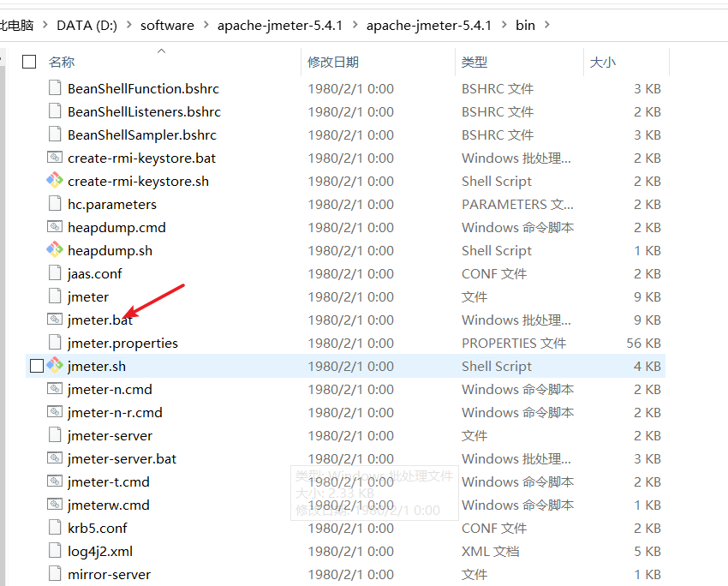Select the jaas.conf file name
The width and height of the screenshot is (728, 586).
tap(95, 273)
